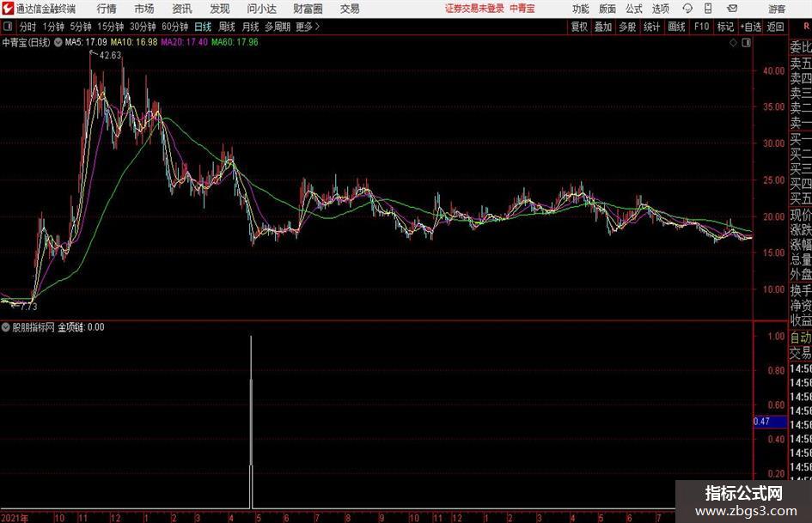812x523 pixels.
Task: Switch to 30分钟 period tab
Action: [143, 27]
